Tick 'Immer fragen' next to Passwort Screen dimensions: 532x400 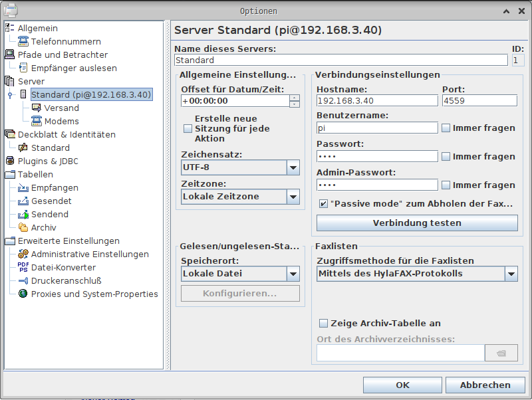(446, 156)
